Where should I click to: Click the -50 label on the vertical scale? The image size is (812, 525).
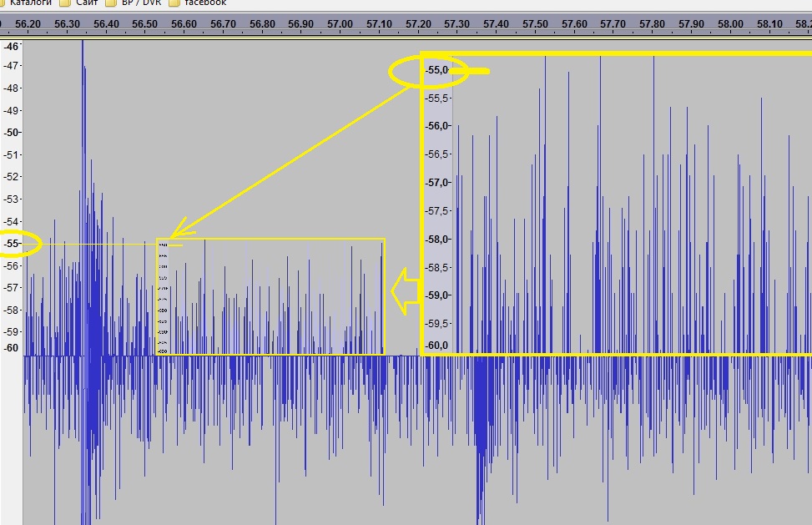(12, 132)
